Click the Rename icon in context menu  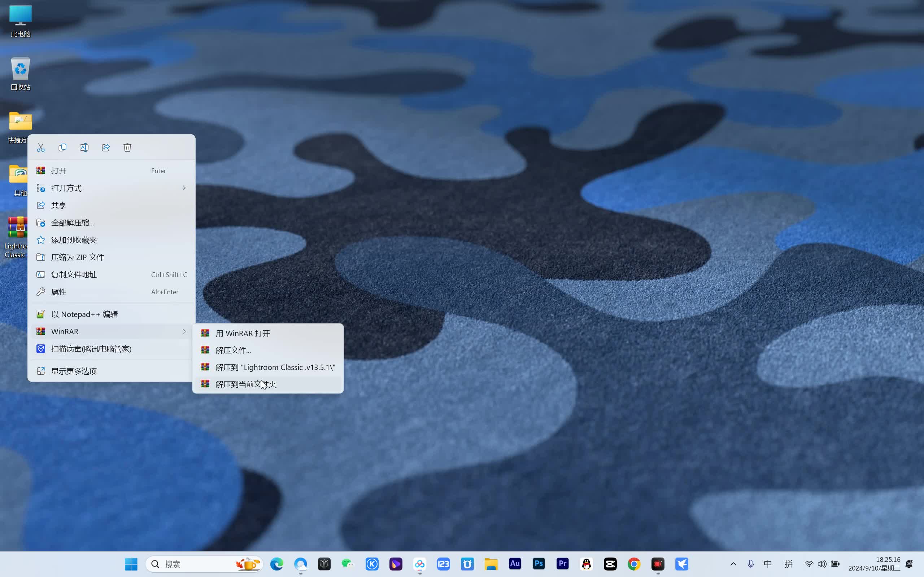[x=84, y=147]
